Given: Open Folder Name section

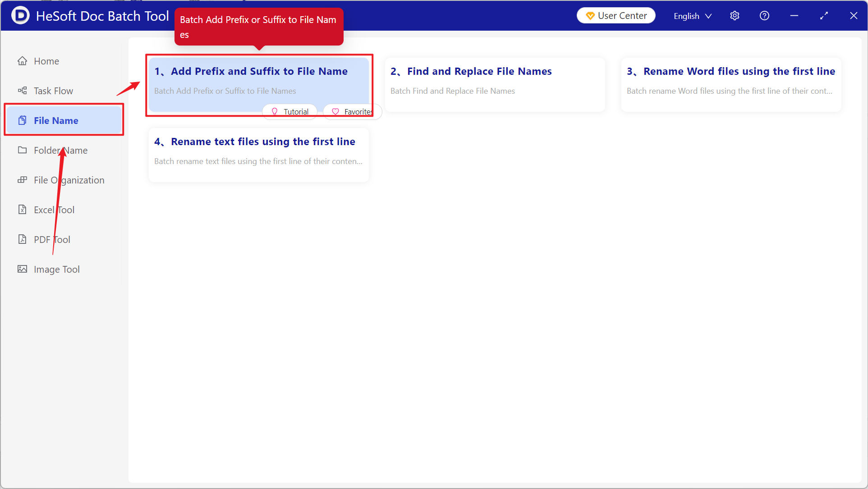Looking at the screenshot, I should point(64,150).
